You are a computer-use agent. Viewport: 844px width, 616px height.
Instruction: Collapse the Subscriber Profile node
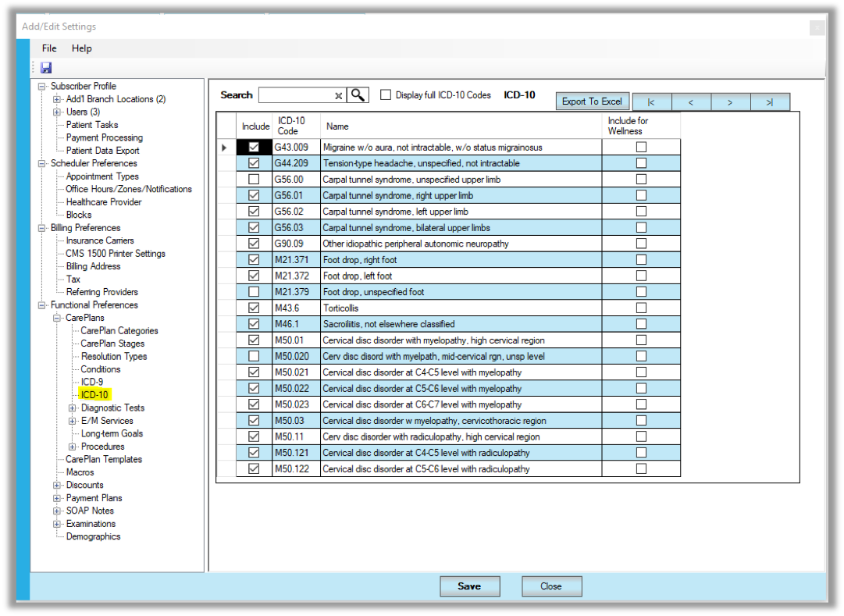(41, 86)
